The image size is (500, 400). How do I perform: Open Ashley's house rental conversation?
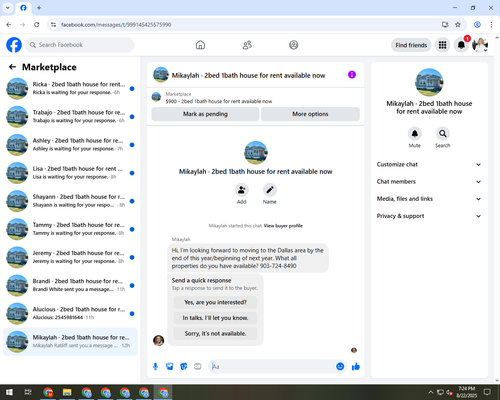(70, 145)
